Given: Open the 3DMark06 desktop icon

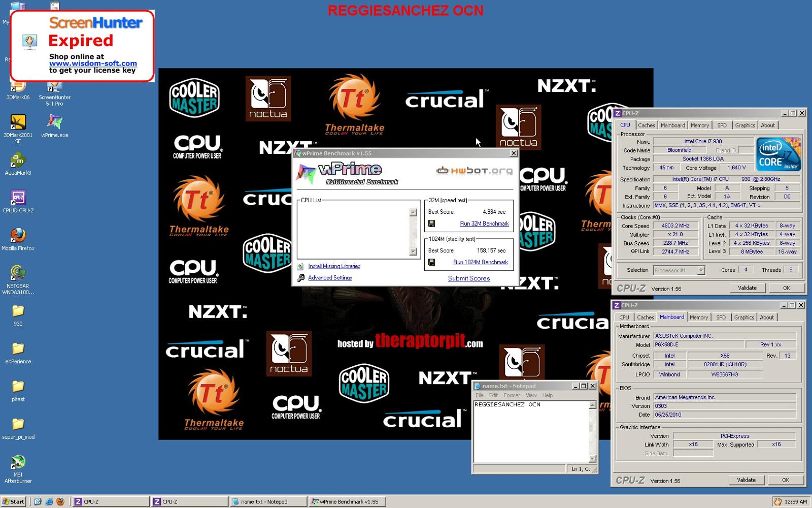Looking at the screenshot, I should tap(18, 89).
